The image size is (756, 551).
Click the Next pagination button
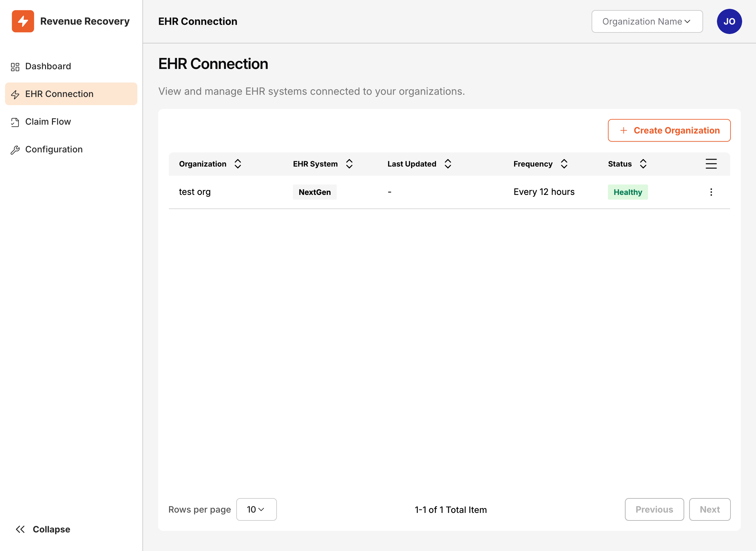coord(710,509)
